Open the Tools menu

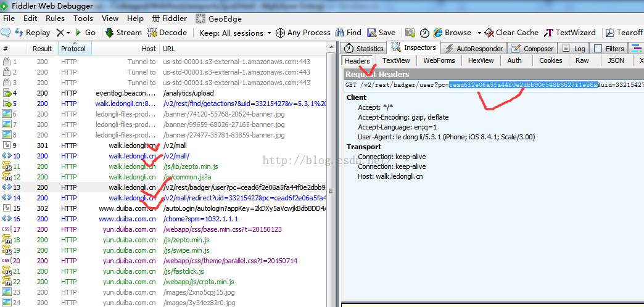pyautogui.click(x=83, y=18)
